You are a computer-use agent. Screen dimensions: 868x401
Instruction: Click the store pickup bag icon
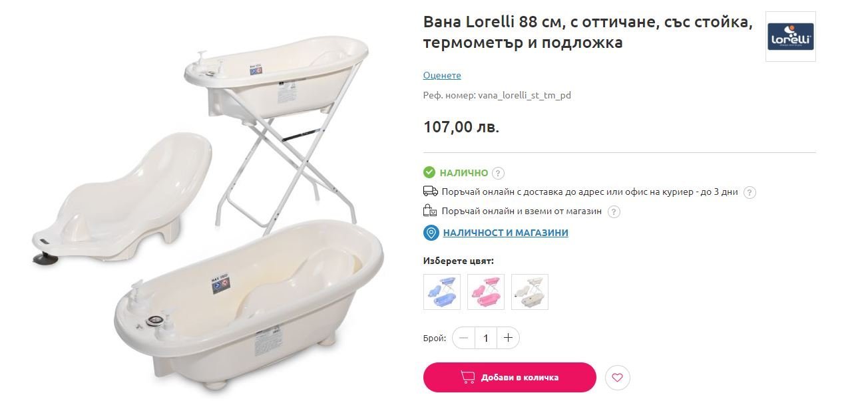click(430, 211)
